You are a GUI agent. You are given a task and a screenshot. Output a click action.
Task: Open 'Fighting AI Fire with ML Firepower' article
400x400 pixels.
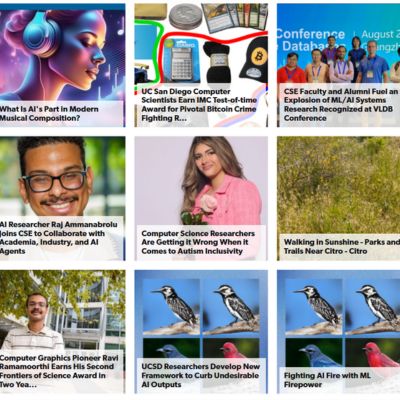pos(327,380)
